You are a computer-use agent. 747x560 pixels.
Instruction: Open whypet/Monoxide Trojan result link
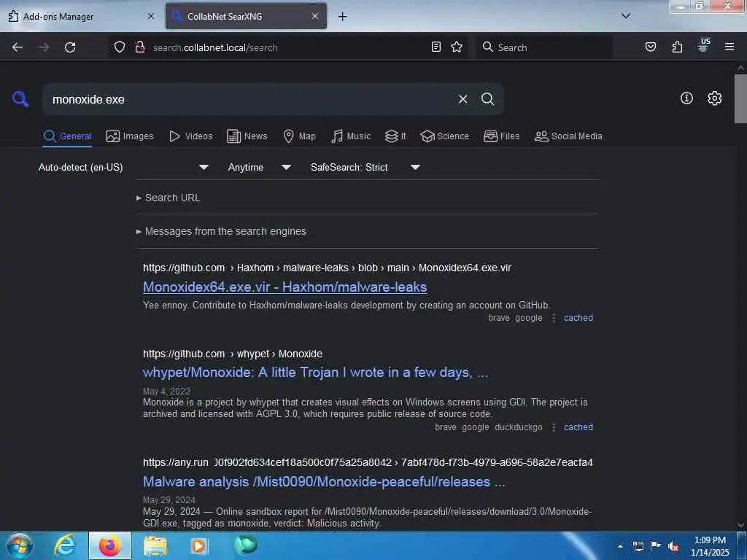(x=315, y=373)
